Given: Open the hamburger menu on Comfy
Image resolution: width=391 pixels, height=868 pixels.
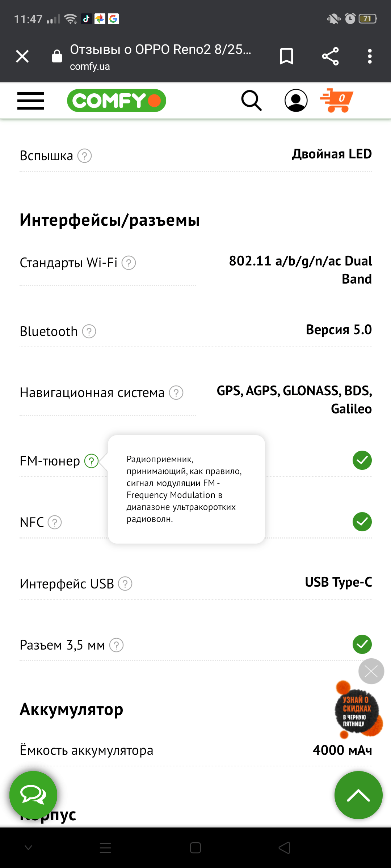Looking at the screenshot, I should click(x=31, y=101).
